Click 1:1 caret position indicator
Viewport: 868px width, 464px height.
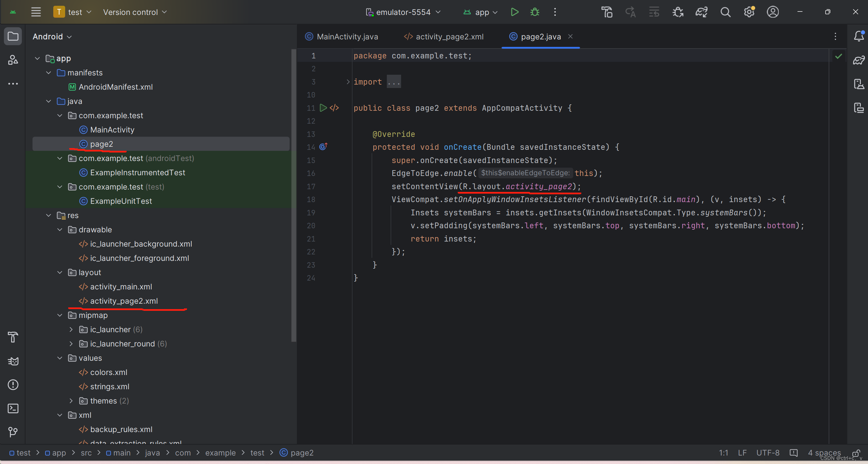click(723, 453)
